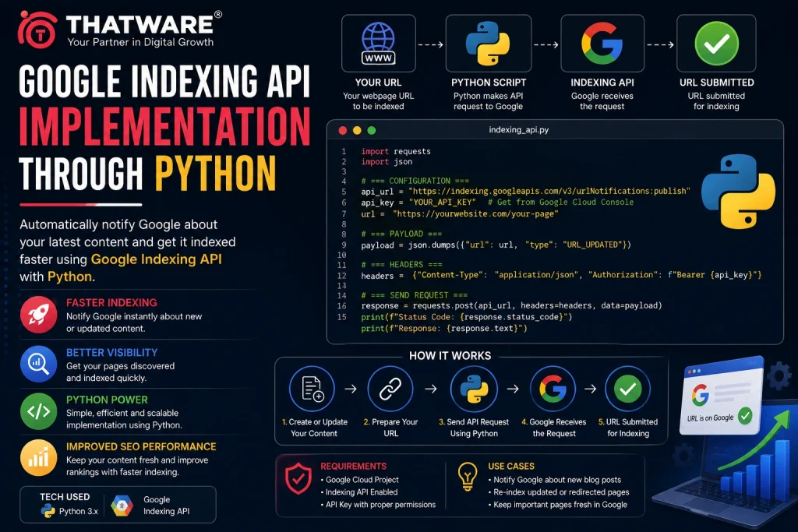
Task: Click the small Python icon in Tech Used
Action: coord(48,511)
